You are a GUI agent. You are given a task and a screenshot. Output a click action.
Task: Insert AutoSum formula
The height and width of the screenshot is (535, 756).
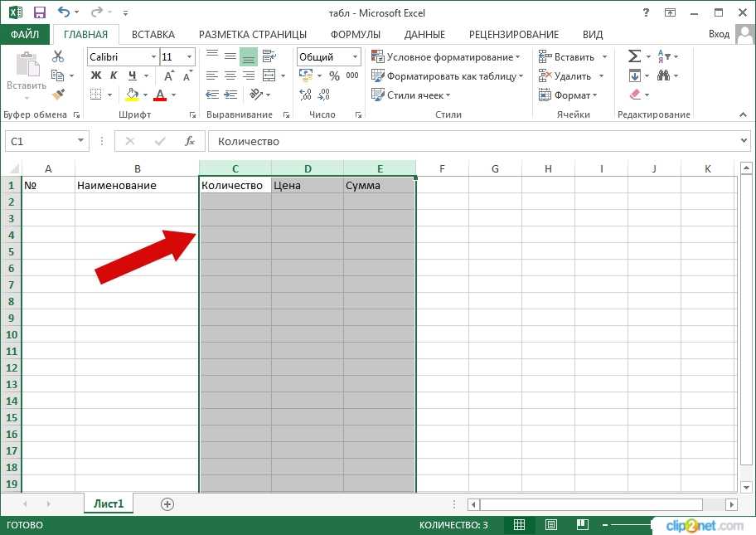coord(634,56)
